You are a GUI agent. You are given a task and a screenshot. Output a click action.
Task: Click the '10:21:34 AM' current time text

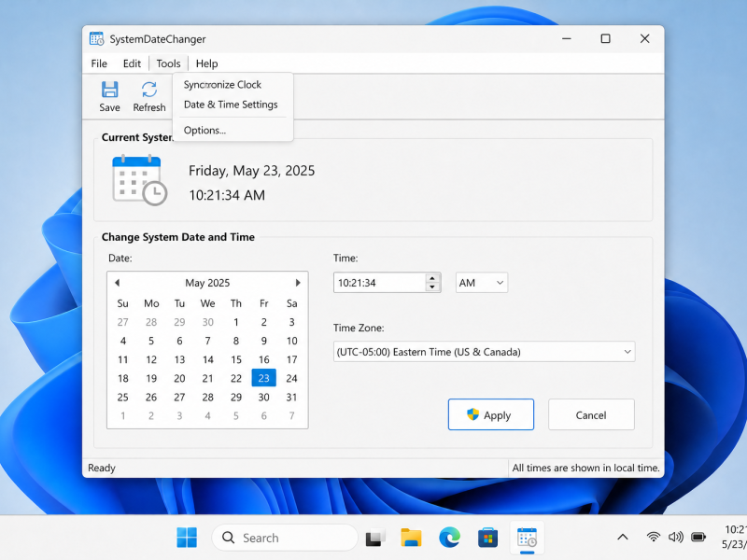coord(227,195)
